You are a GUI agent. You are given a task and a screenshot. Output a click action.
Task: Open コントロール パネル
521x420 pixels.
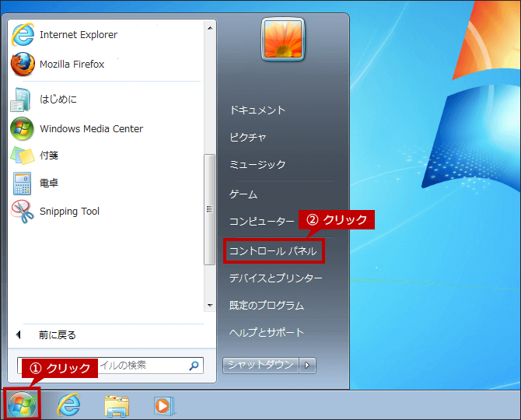[x=273, y=251]
